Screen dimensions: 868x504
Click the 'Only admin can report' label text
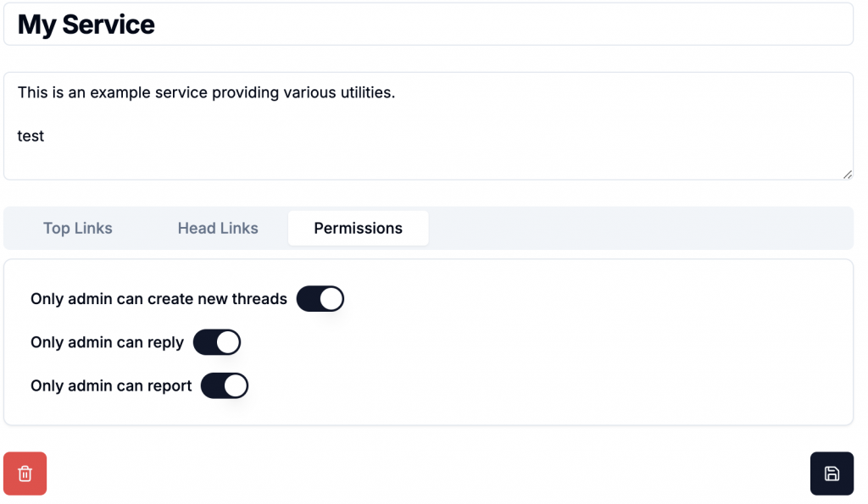coord(111,385)
